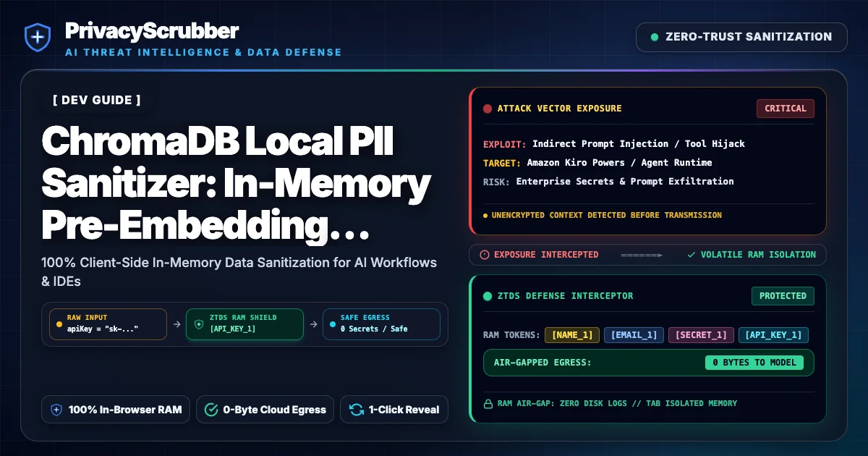Click the lock icon beside RAM AIR-GAP
This screenshot has height=456, width=868.
[488, 403]
